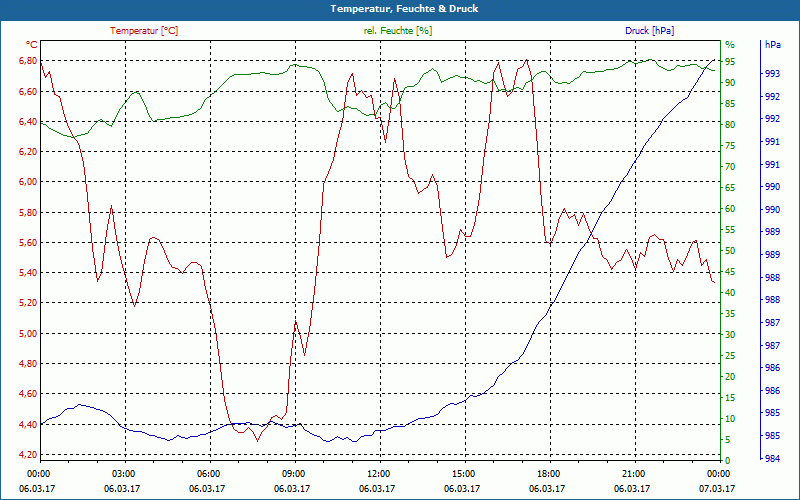This screenshot has height=500, width=800.
Task: Click humidity axis value 40
Action: pyautogui.click(x=730, y=293)
